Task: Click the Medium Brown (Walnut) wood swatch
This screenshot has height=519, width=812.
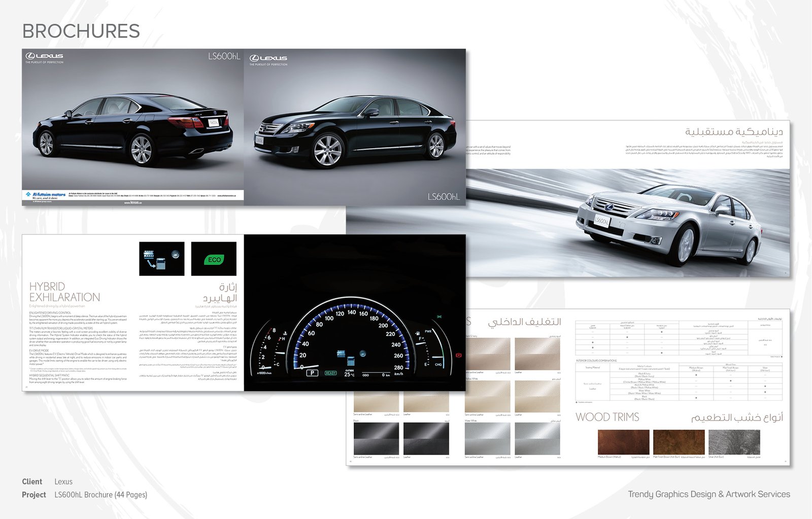Action: [x=623, y=442]
